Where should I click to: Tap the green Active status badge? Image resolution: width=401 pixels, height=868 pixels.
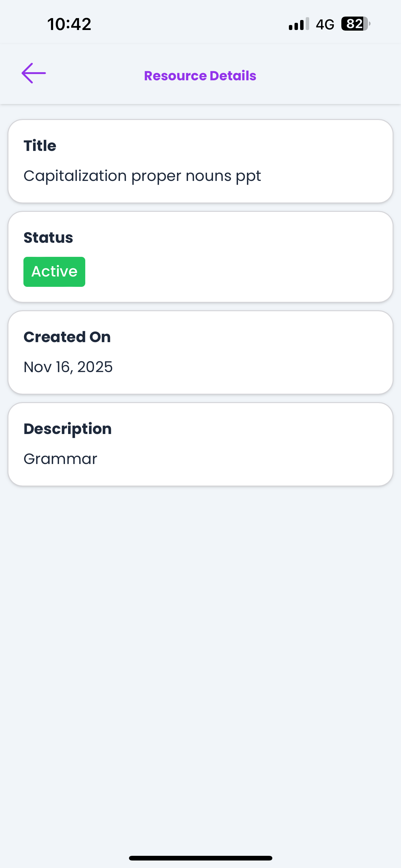coord(54,272)
